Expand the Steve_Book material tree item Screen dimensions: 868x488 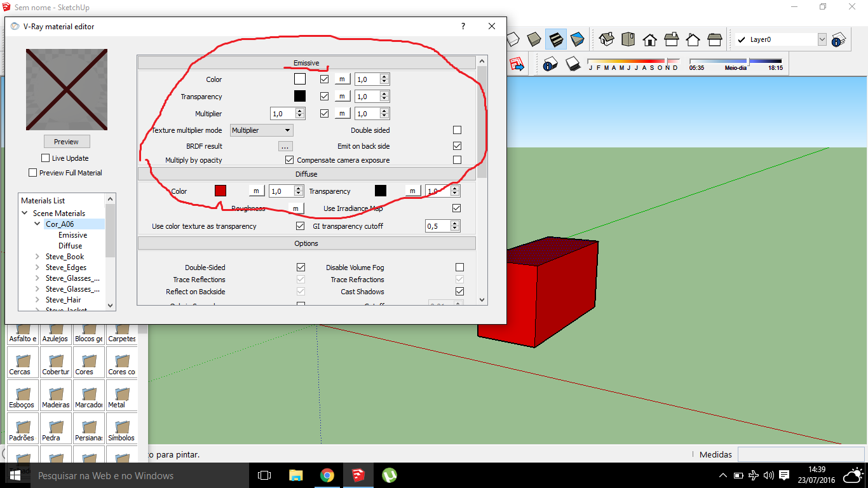click(x=37, y=257)
